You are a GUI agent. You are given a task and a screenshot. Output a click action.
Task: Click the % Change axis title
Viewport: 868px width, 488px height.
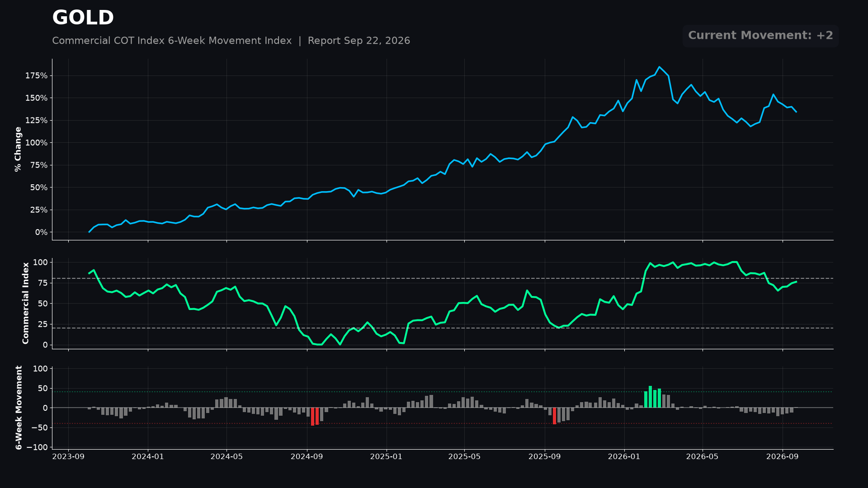click(x=18, y=149)
